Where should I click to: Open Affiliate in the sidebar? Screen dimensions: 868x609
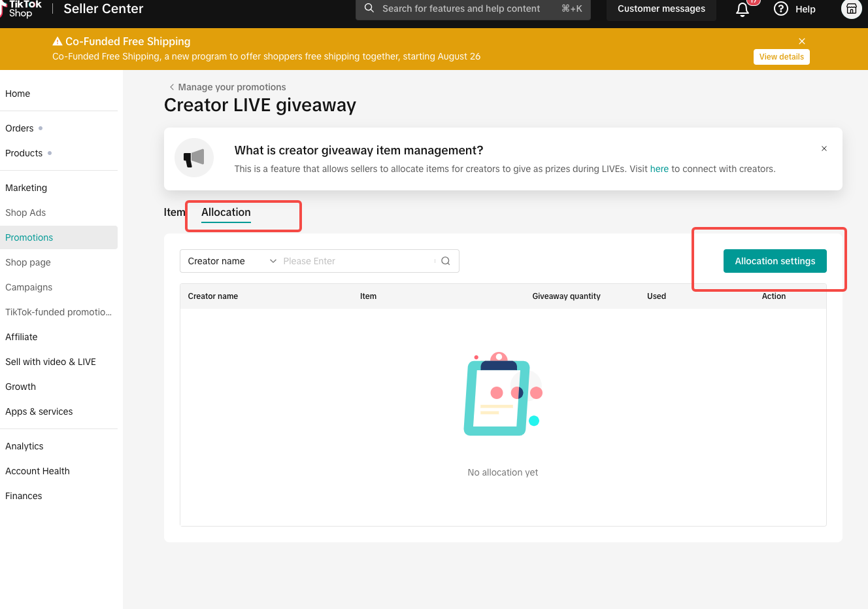click(22, 337)
